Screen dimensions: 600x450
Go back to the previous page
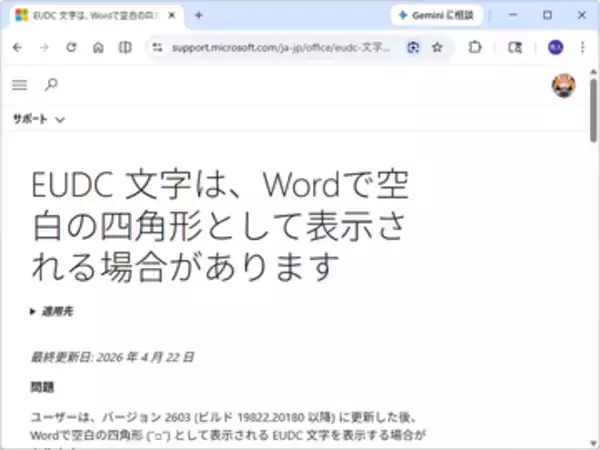point(18,47)
